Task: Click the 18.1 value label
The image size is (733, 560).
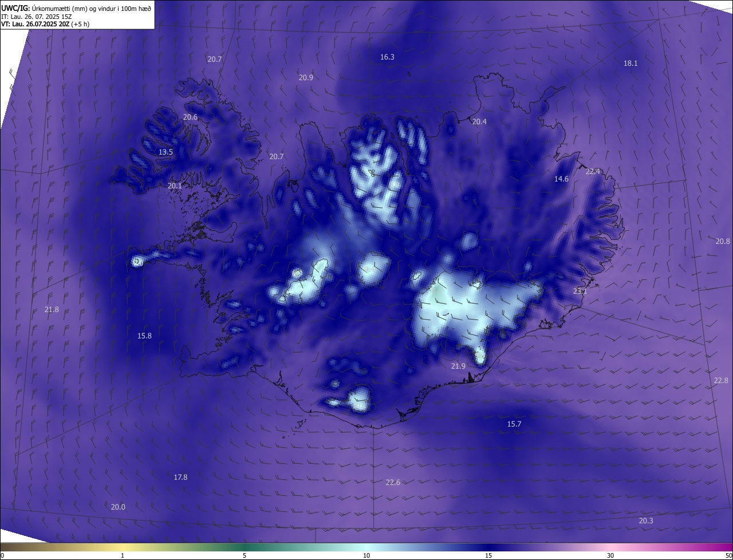Action: pyautogui.click(x=630, y=63)
